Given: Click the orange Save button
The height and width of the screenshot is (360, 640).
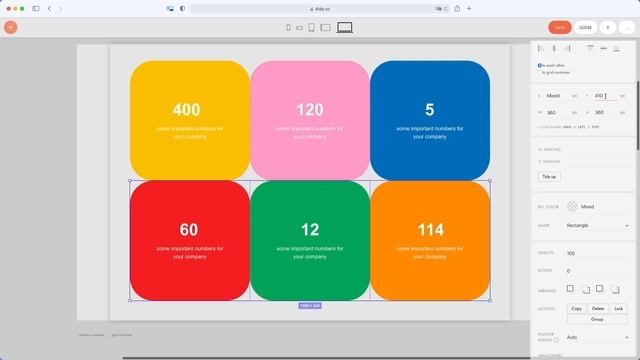Looking at the screenshot, I should click(560, 27).
